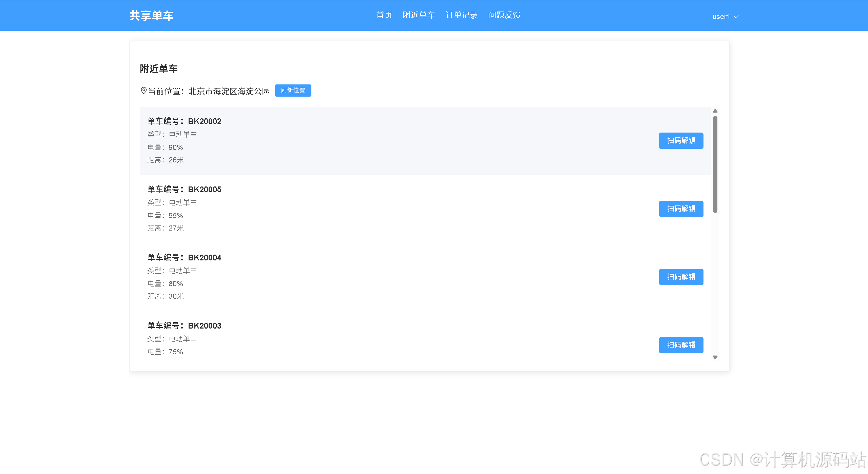Select the BK20005 bike list entry
The width and height of the screenshot is (868, 474).
(x=390, y=209)
